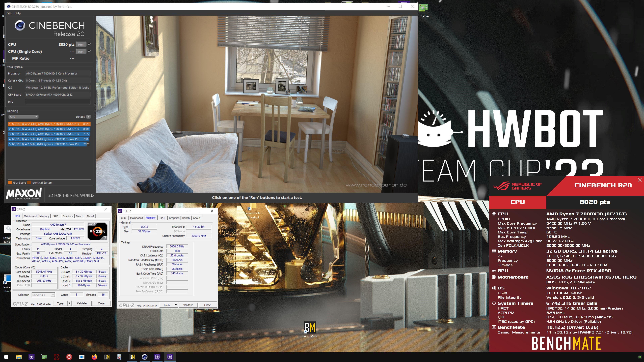Select ranking row 2 scoring 8006
The image size is (644, 362).
point(49,129)
